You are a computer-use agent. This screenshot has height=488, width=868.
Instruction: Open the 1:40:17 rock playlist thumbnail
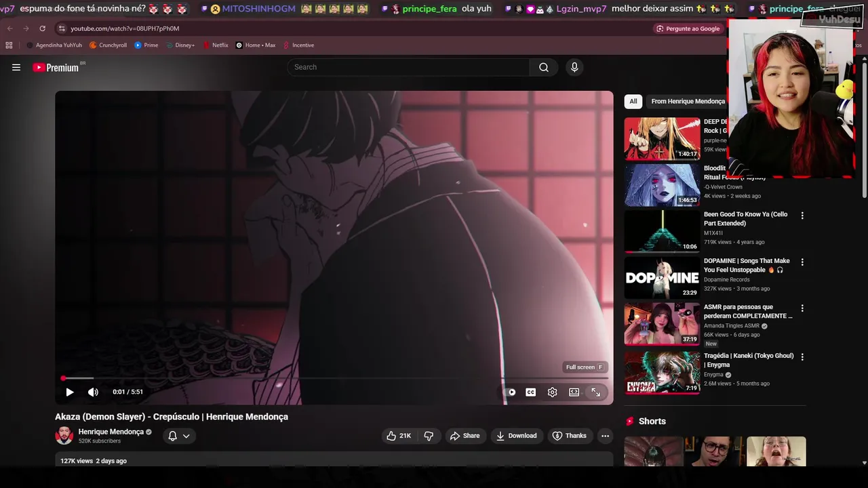point(662,139)
